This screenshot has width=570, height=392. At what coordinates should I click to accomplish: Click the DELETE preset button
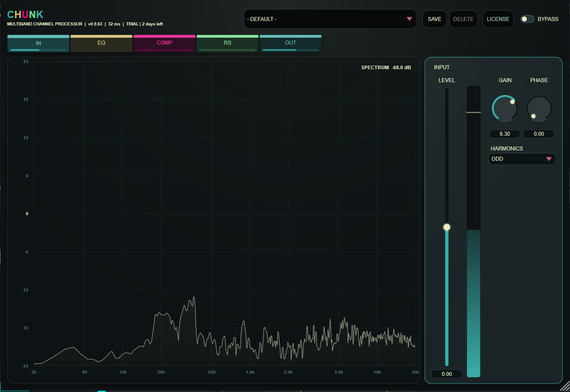click(463, 19)
